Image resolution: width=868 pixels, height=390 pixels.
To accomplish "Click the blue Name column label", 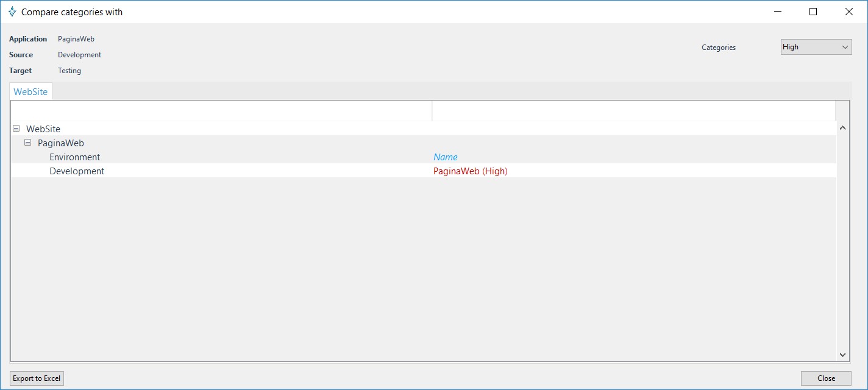I will coord(446,157).
